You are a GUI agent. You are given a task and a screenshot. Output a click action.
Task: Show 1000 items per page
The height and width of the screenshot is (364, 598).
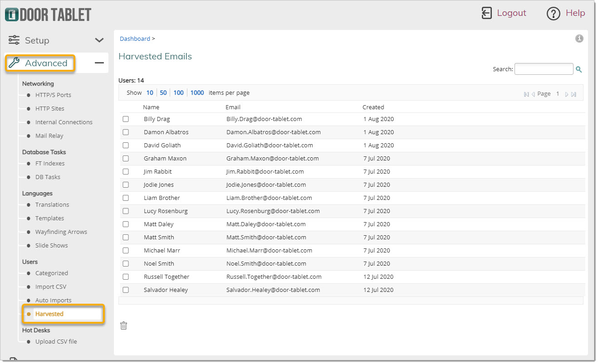coord(197,92)
